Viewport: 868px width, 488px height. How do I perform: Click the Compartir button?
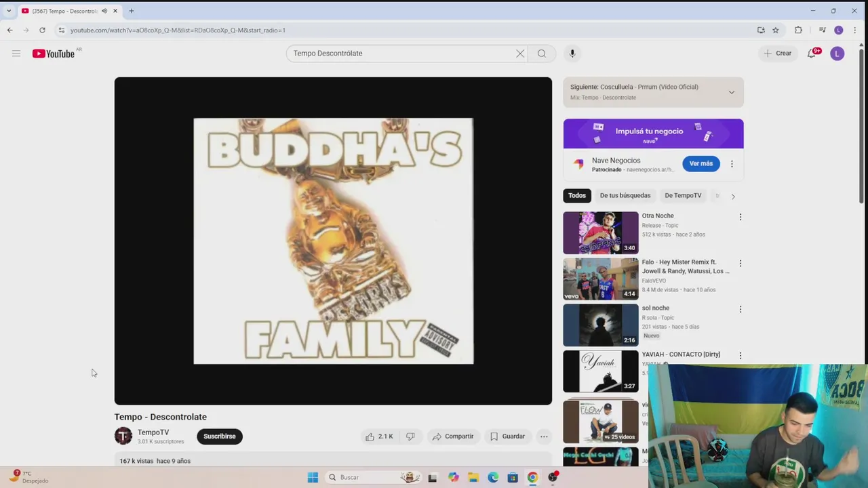453,436
